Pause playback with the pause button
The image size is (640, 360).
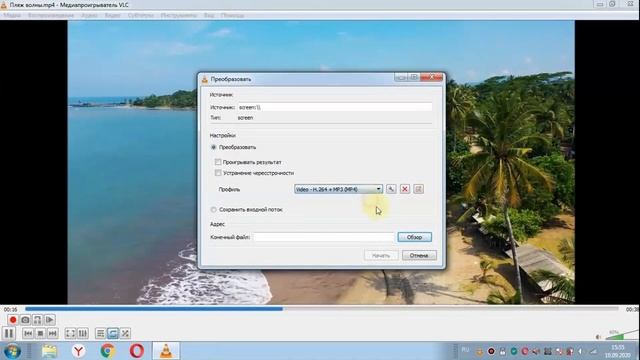[x=9, y=333]
